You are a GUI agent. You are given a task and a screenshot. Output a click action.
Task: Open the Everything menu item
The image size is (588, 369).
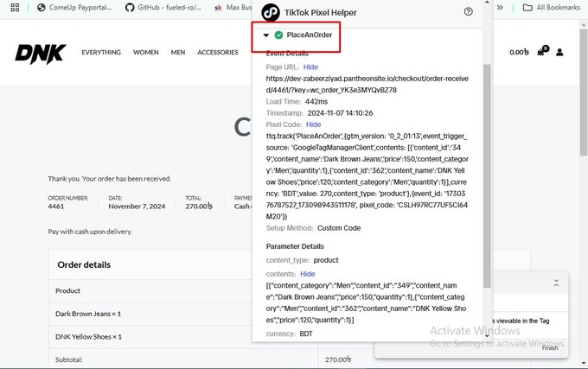tap(101, 53)
